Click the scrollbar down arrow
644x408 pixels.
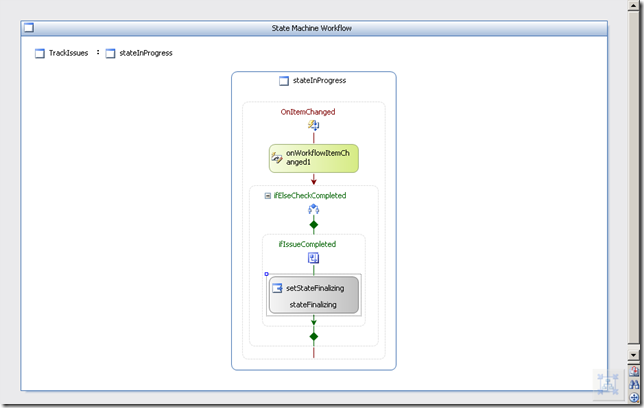[x=633, y=355]
